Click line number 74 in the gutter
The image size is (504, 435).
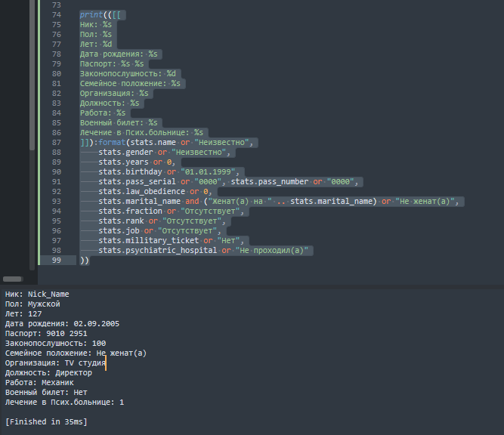tap(56, 14)
